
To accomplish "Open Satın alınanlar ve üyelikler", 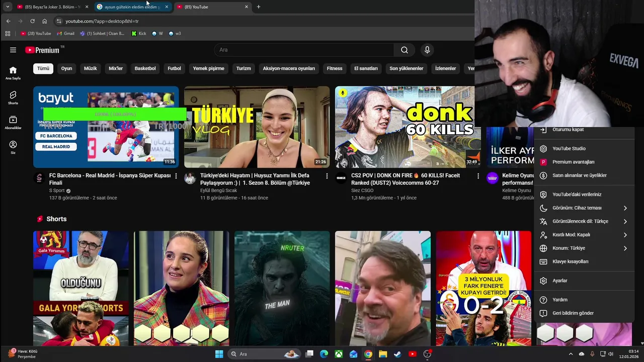I will pos(584,175).
